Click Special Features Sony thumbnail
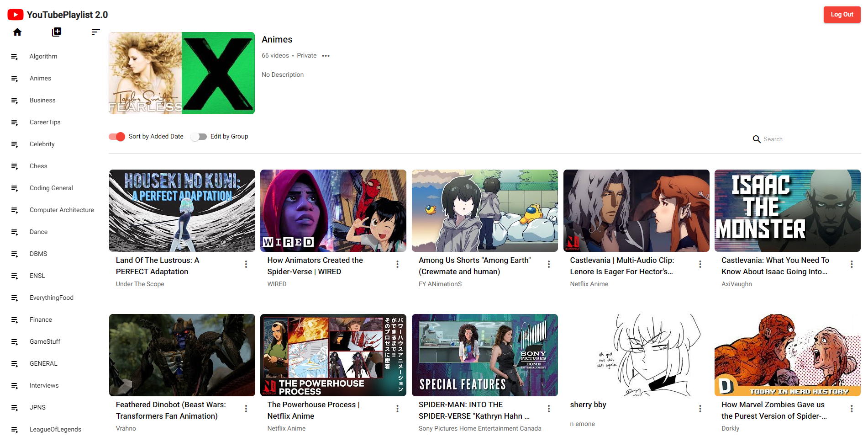 click(485, 355)
